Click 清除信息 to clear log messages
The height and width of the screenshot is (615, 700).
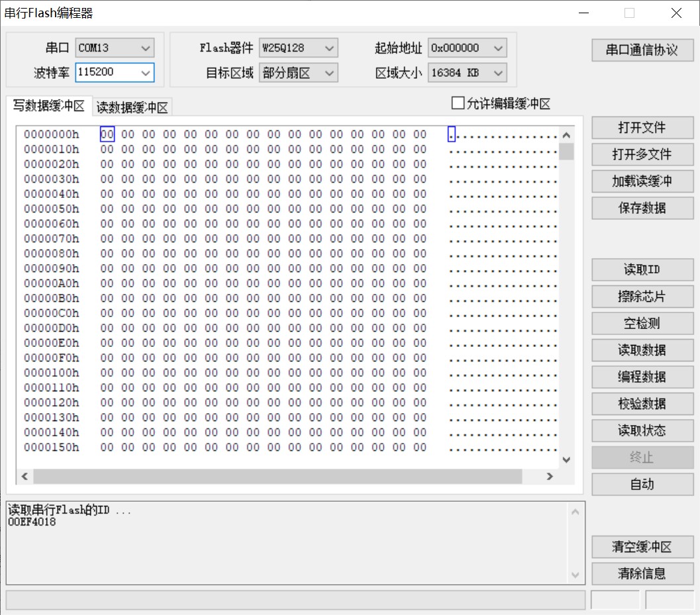tap(642, 574)
